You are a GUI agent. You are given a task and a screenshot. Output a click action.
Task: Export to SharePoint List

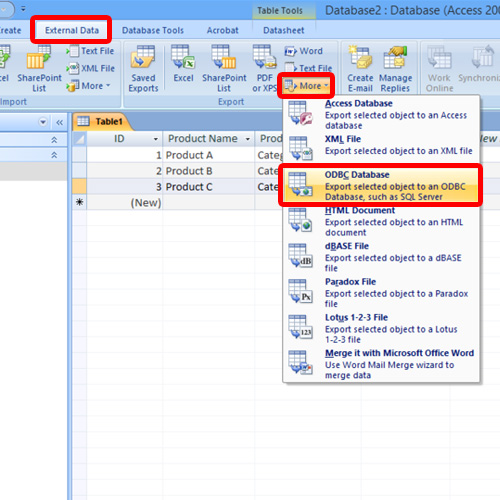[224, 69]
